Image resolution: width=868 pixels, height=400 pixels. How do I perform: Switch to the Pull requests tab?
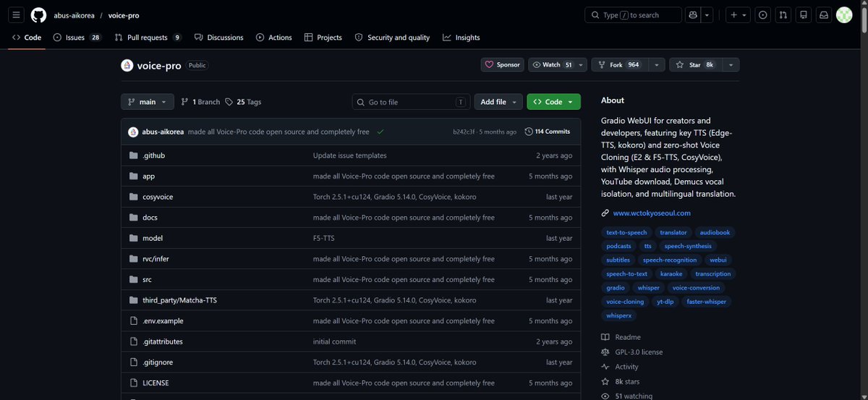(149, 38)
